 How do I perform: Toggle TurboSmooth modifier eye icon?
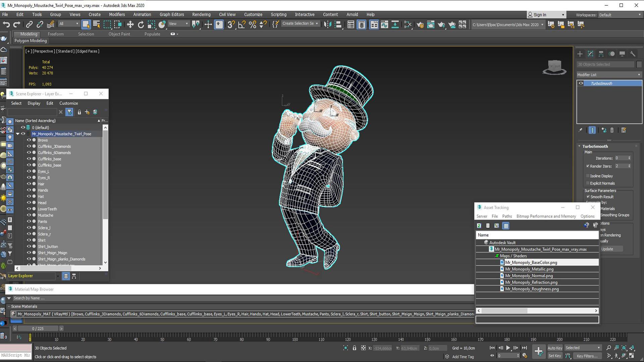[x=581, y=83]
